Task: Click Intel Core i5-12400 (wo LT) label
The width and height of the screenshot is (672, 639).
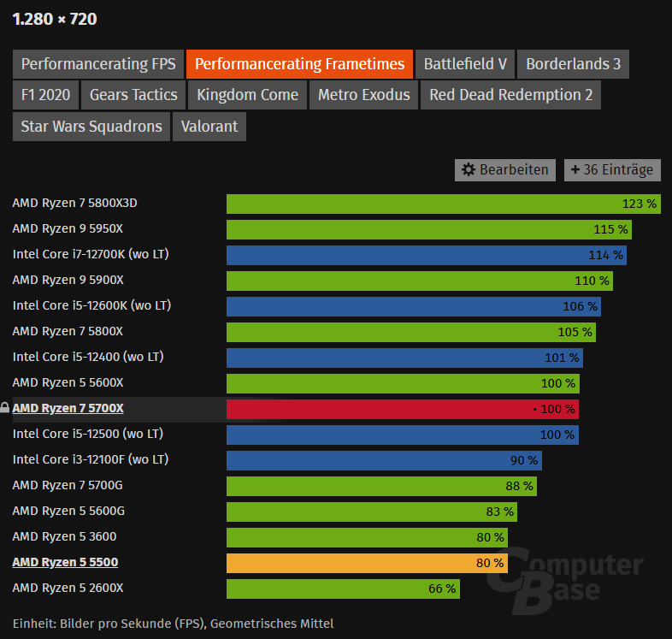Action: coord(88,357)
